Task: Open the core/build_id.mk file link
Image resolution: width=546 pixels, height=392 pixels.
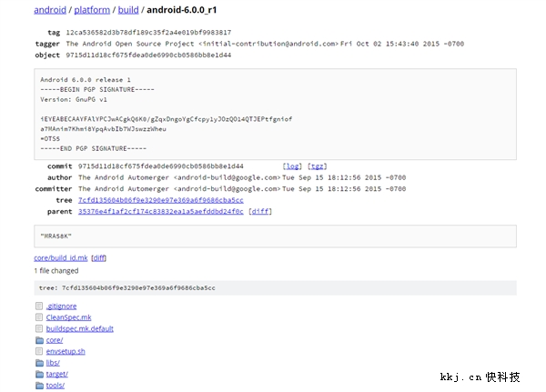Action: click(61, 258)
